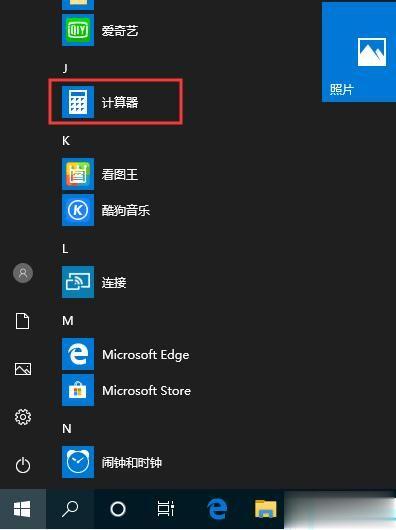Open Documents from the Start sidebar
The image size is (396, 530).
pos(23,321)
